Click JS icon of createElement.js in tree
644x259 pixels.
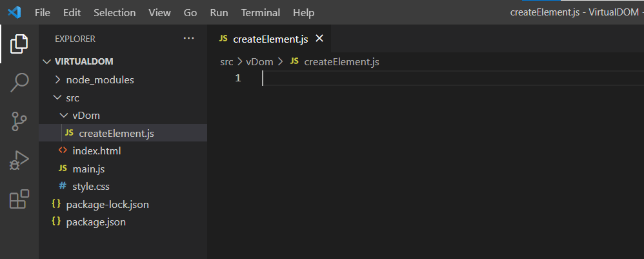[x=70, y=133]
